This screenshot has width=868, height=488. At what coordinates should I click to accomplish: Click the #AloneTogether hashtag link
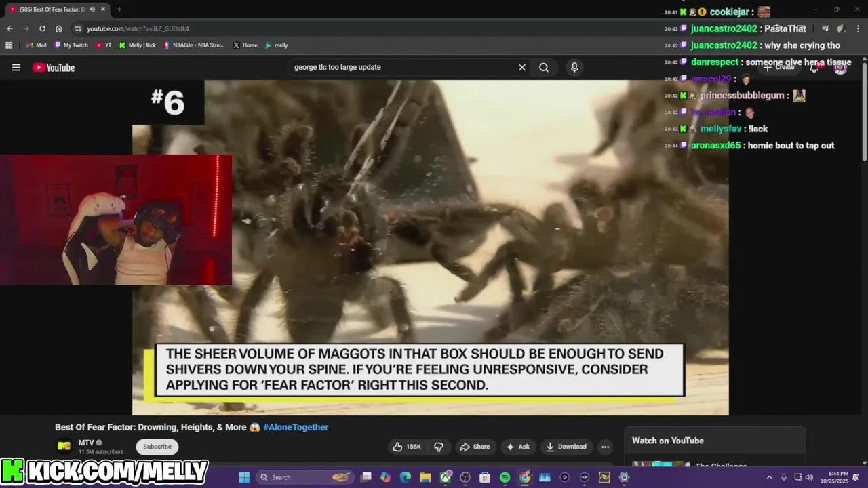click(x=296, y=427)
